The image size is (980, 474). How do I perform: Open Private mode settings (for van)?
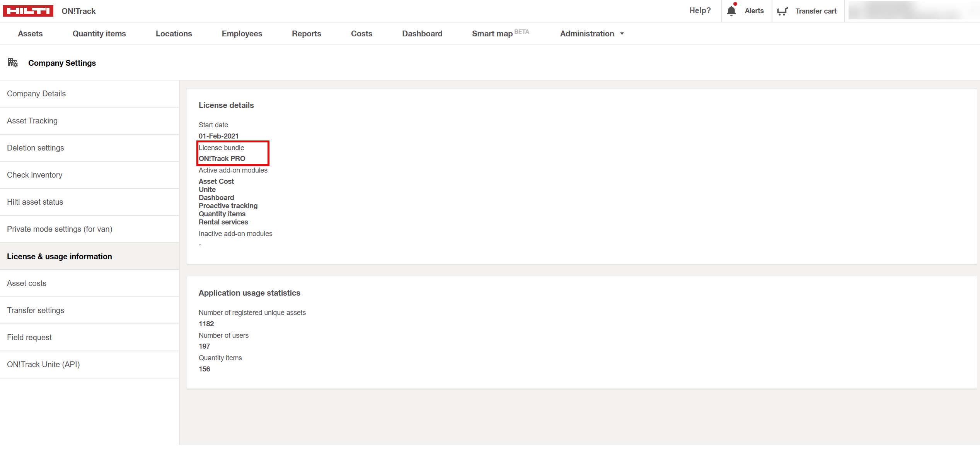60,229
